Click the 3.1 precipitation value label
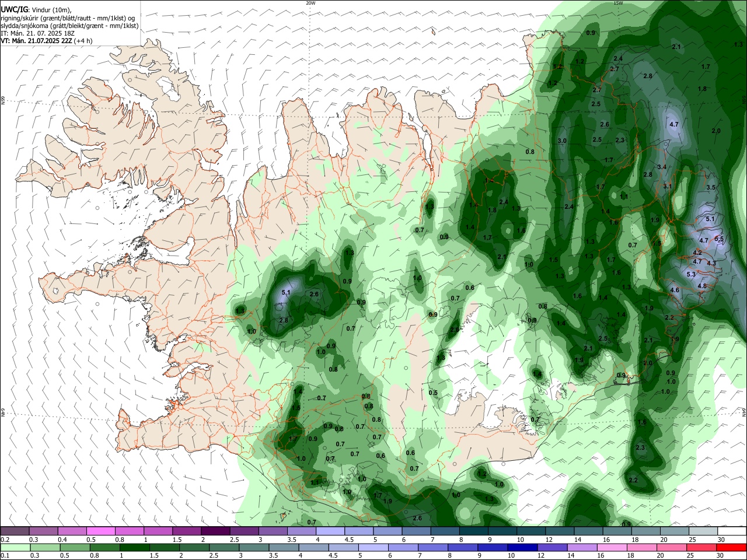Screen dimensions: 747x560 [668, 186]
